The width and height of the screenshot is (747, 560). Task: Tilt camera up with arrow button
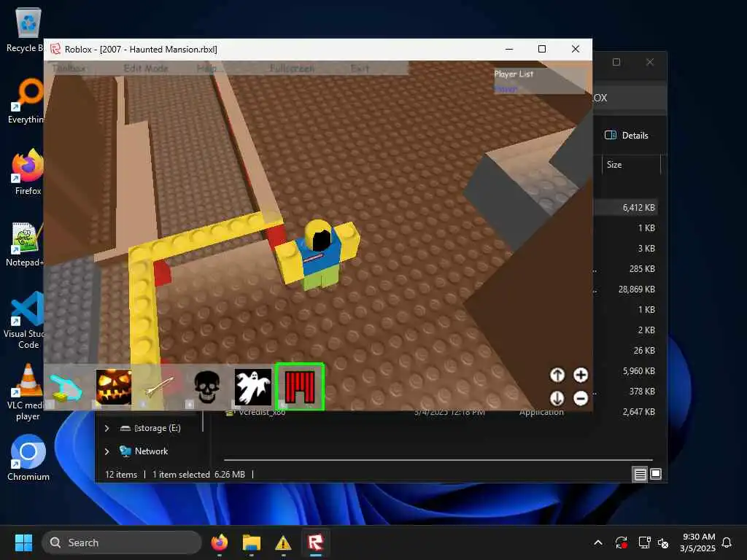(557, 375)
